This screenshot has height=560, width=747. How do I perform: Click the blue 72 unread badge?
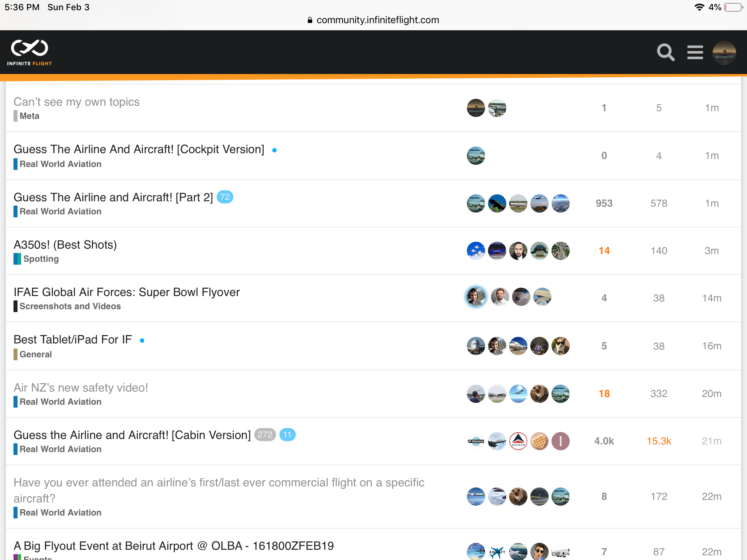[225, 197]
